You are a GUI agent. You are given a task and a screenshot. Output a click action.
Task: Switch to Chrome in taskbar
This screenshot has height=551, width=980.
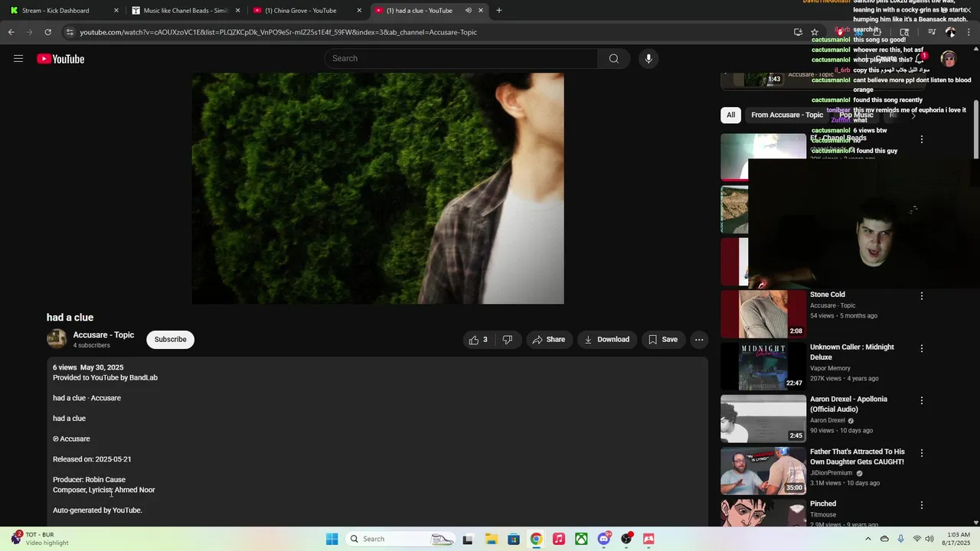[536, 539]
